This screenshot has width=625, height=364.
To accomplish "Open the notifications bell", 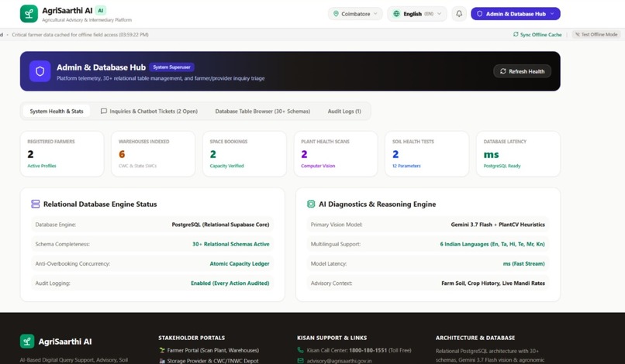I will [x=459, y=14].
